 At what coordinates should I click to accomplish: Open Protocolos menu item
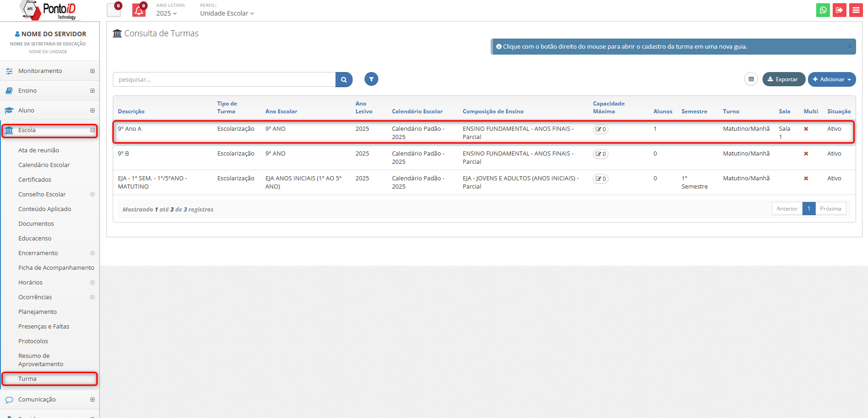pyautogui.click(x=33, y=341)
